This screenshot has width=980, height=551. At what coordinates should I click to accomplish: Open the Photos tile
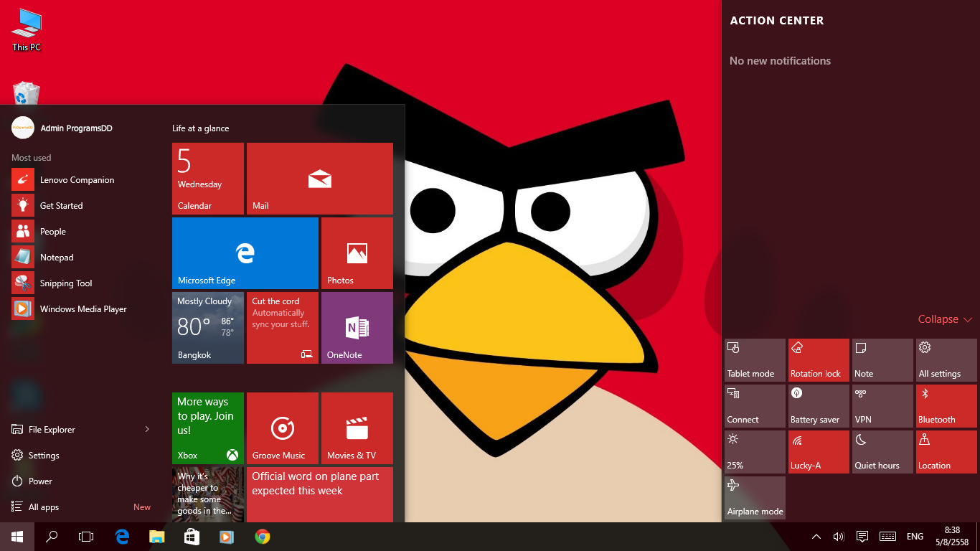[x=357, y=253]
